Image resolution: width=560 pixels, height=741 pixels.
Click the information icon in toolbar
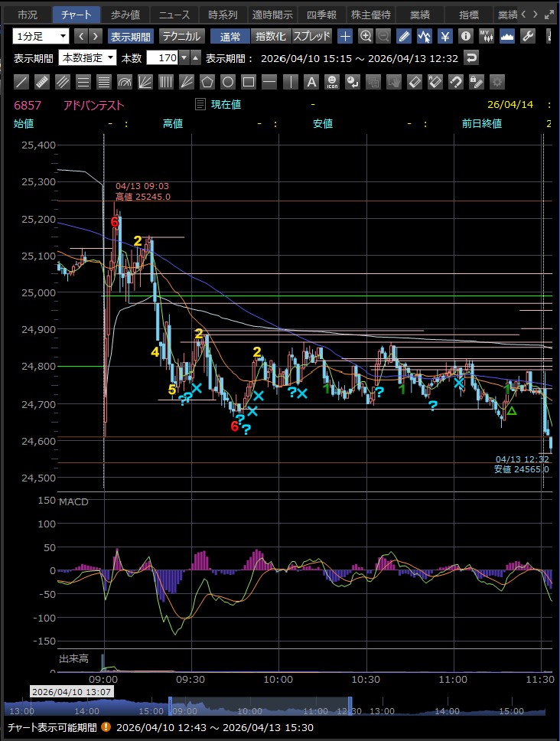coord(465,36)
